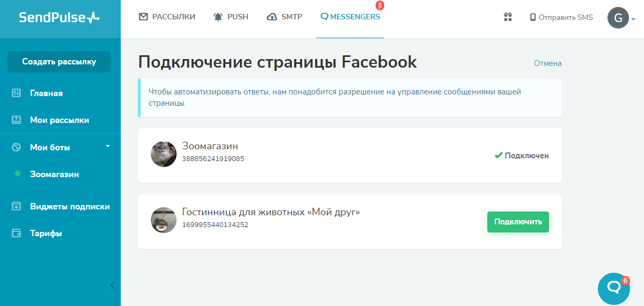Click the Мои боты globe icon
This screenshot has width=644, height=306.
[x=16, y=147]
